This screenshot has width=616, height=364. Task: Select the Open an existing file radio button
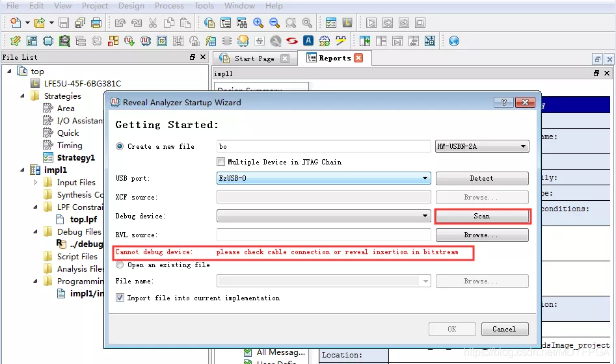coord(120,265)
